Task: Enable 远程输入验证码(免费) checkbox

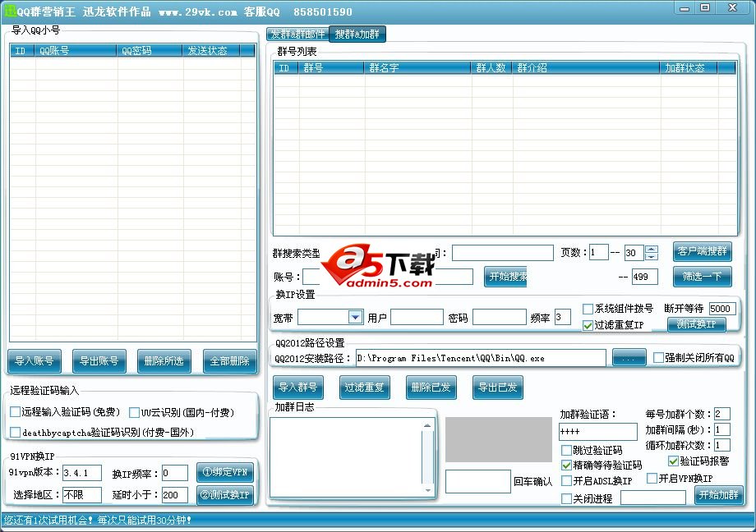Action: click(x=16, y=412)
